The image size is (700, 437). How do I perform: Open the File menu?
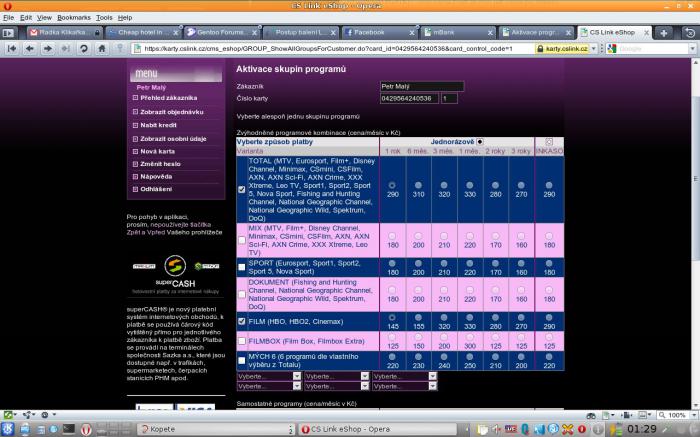coord(8,18)
